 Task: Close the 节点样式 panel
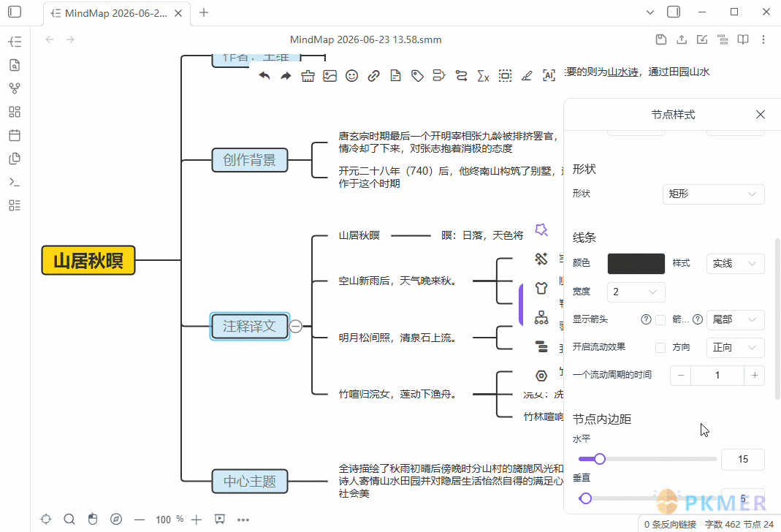[x=760, y=115]
